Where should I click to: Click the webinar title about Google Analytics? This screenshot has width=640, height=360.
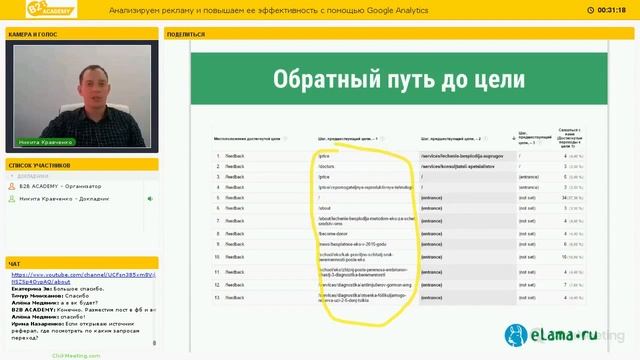click(269, 11)
